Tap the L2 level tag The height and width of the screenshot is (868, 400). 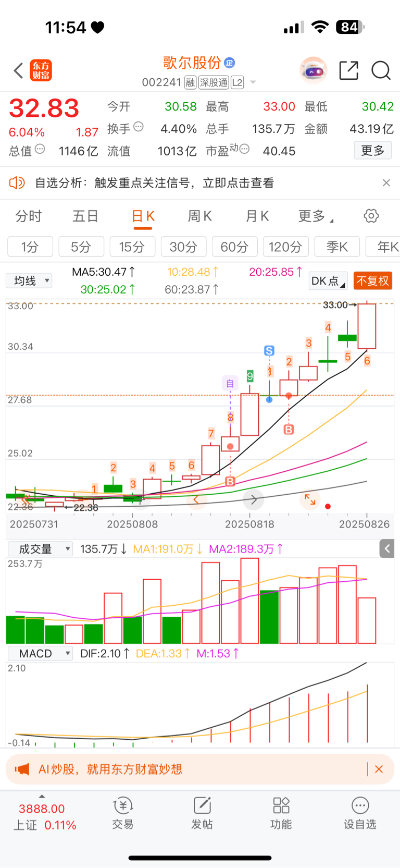[237, 82]
